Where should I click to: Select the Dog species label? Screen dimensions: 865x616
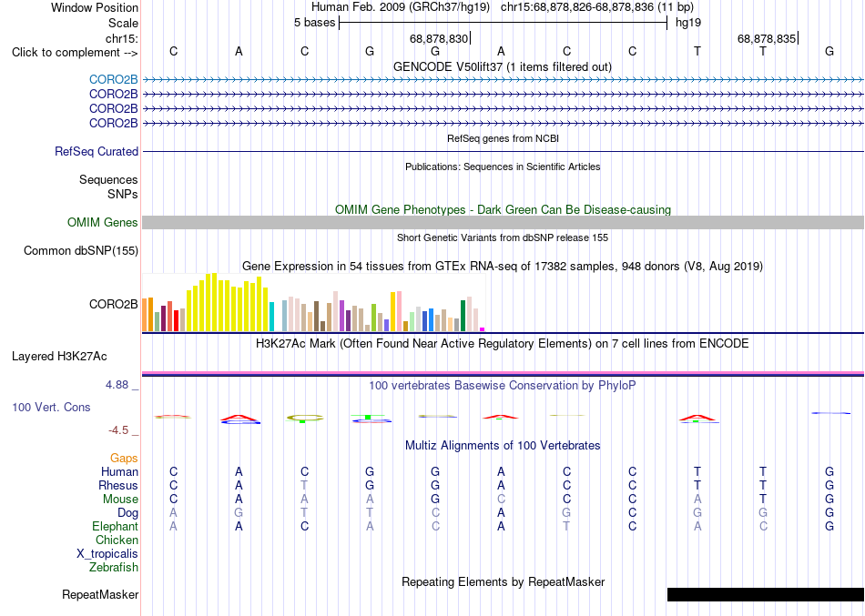127,513
